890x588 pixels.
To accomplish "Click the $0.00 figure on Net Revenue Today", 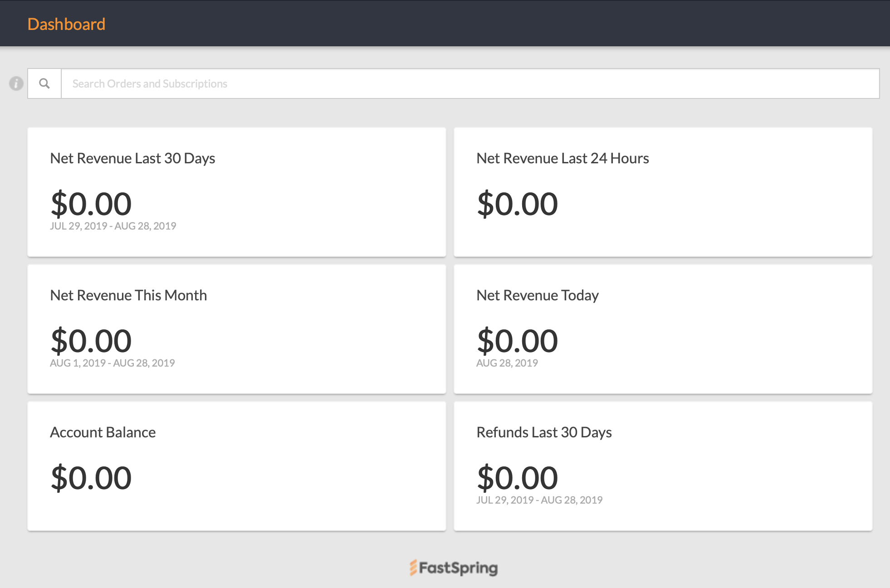I will tap(517, 341).
